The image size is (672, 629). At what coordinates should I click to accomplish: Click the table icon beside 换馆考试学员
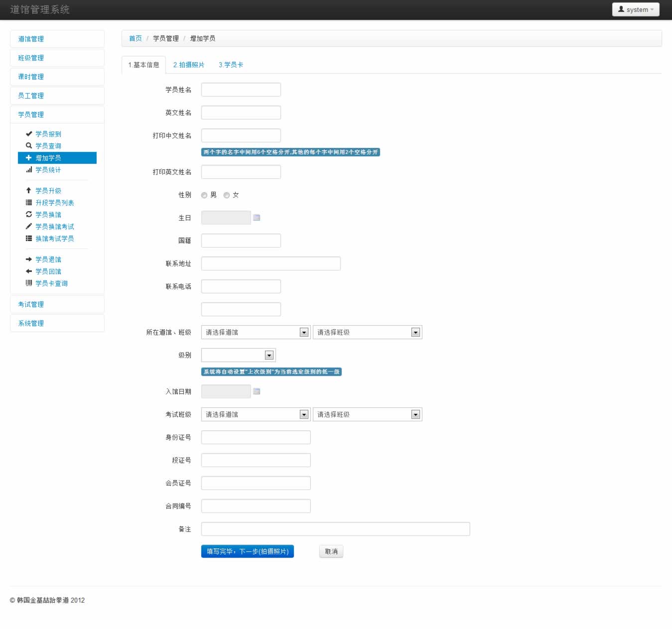pos(29,239)
